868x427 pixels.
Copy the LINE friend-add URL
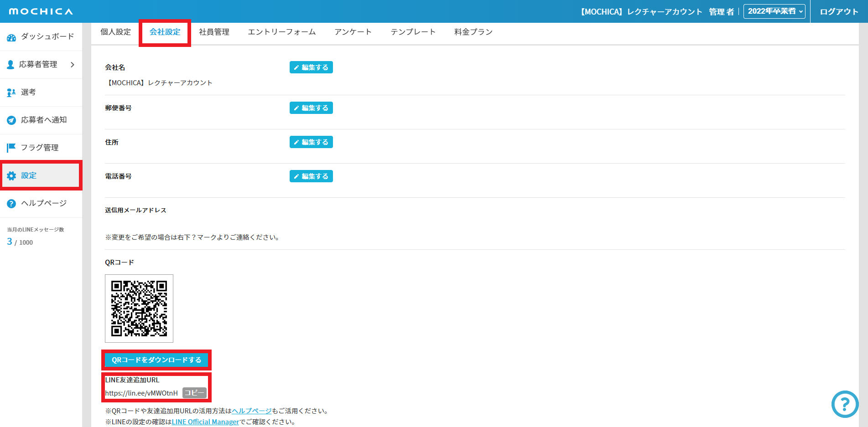coord(194,393)
